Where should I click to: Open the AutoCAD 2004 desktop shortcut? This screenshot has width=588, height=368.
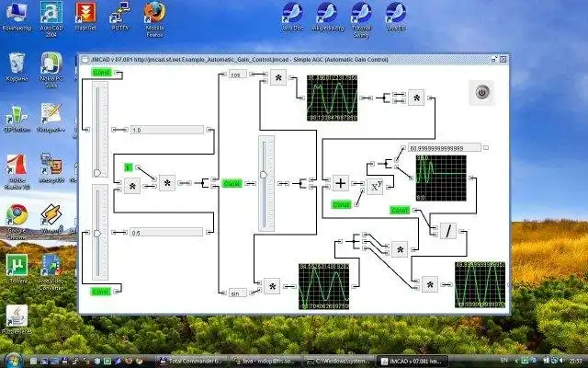51,19
